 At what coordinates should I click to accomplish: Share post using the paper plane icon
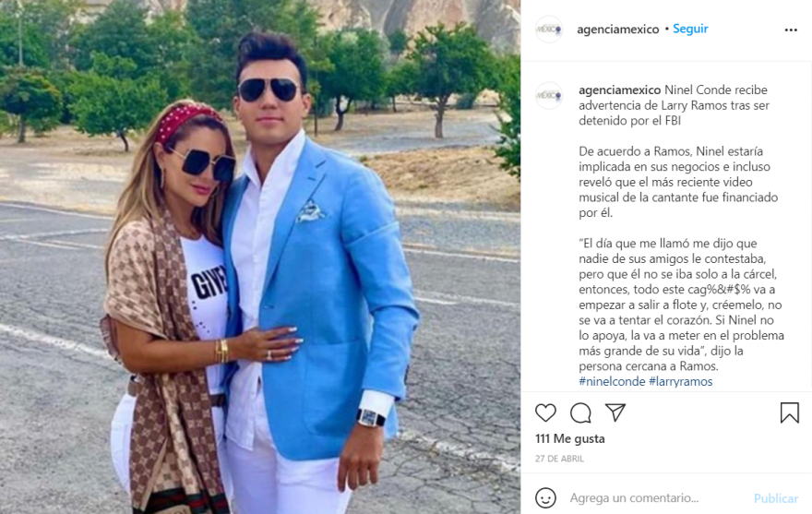coord(615,412)
